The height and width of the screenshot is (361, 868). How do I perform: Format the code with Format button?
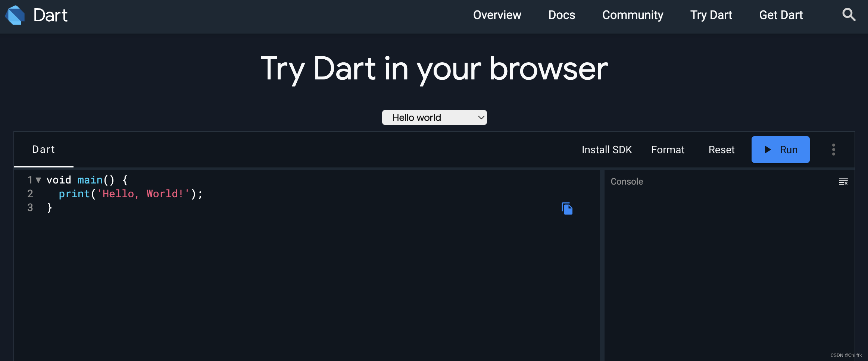(668, 150)
